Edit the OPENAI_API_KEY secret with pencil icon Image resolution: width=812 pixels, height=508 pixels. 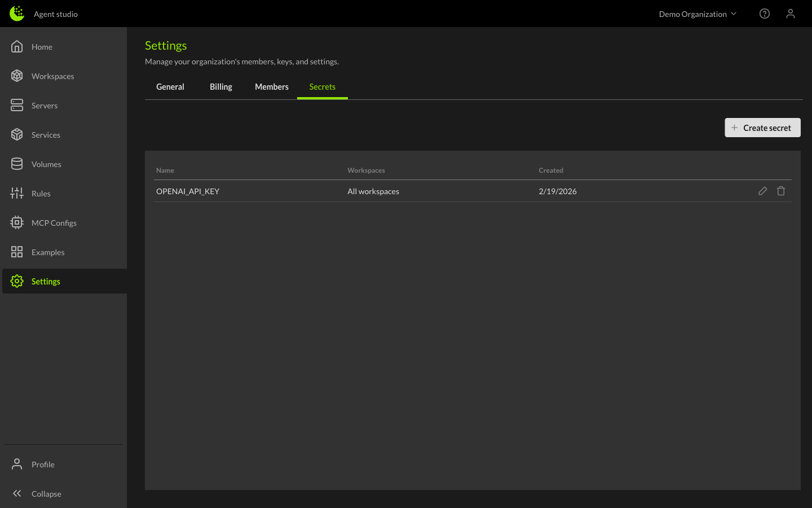763,191
